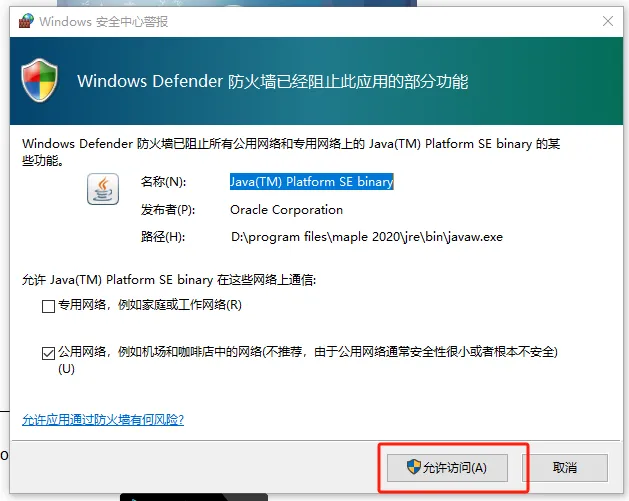Click the 在这些网络上通信 prompt text

169,280
